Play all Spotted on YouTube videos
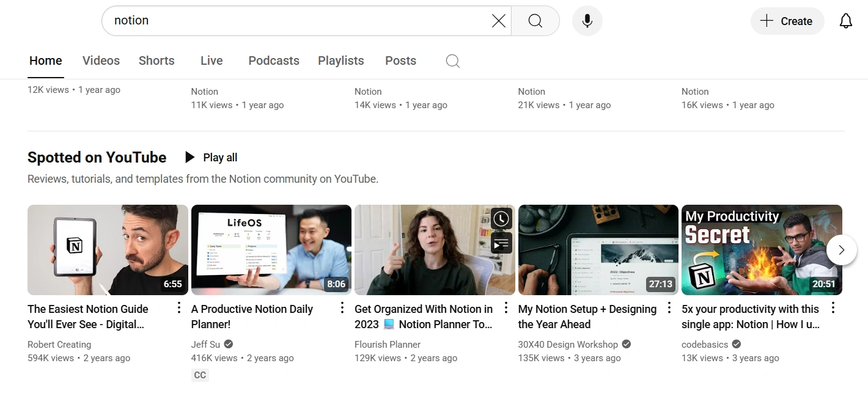Image resolution: width=868 pixels, height=396 pixels. pyautogui.click(x=210, y=157)
